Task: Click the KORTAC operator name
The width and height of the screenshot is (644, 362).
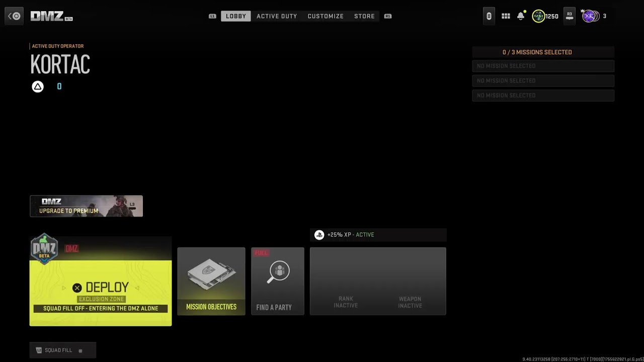Action: click(x=60, y=65)
